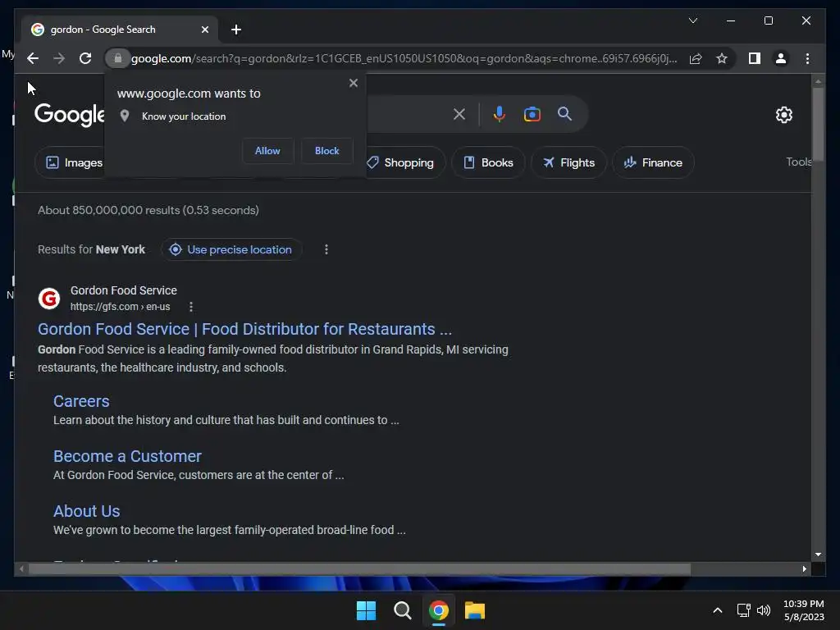Click the Gordon Food Service favicon
This screenshot has width=840, height=630.
49,299
